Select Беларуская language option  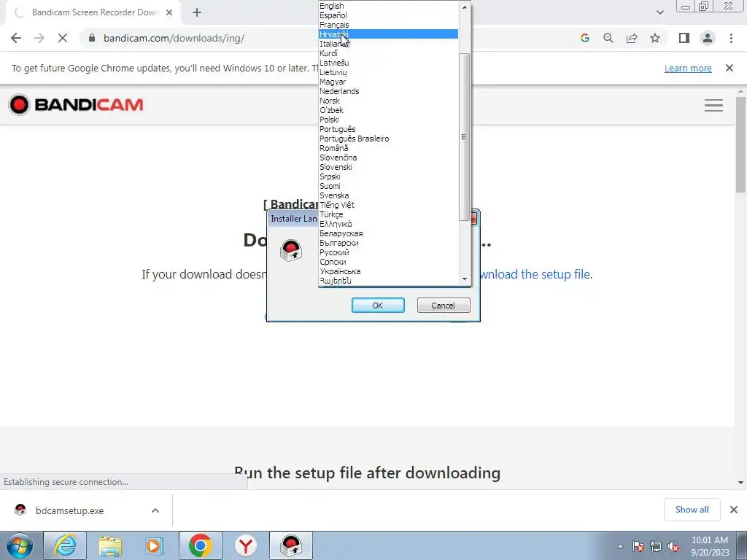(388, 233)
